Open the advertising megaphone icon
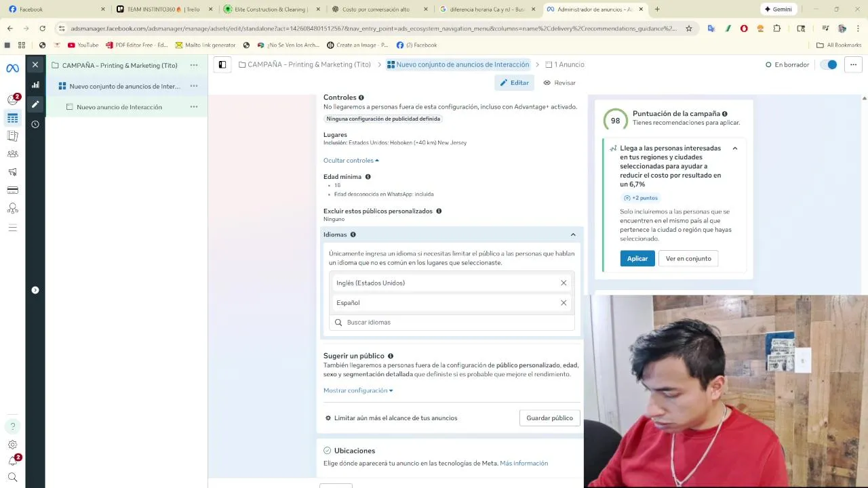 click(12, 172)
